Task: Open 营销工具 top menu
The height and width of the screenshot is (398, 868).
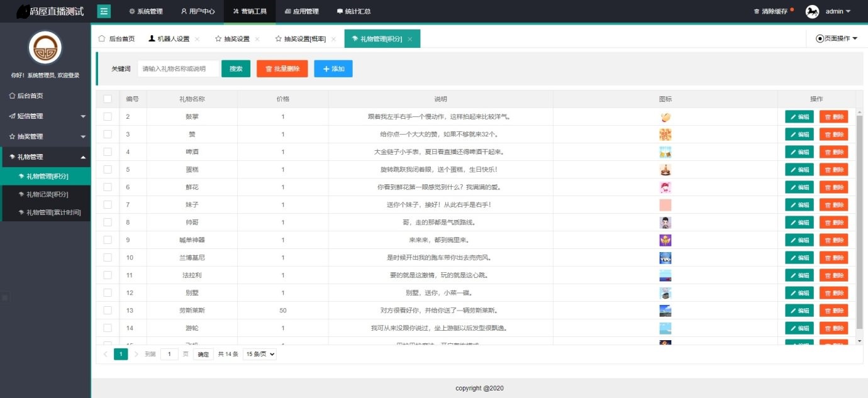Action: click(250, 11)
